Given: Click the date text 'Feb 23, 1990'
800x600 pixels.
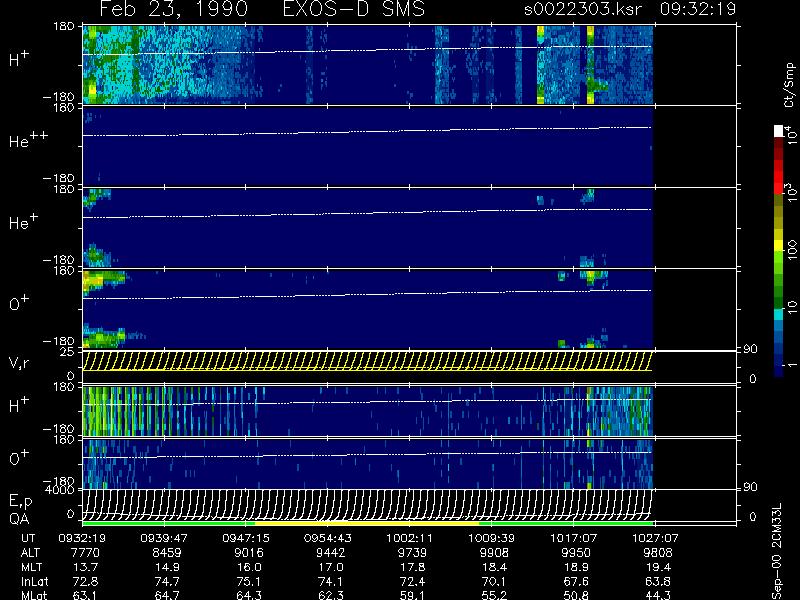Looking at the screenshot, I should click(x=174, y=9).
